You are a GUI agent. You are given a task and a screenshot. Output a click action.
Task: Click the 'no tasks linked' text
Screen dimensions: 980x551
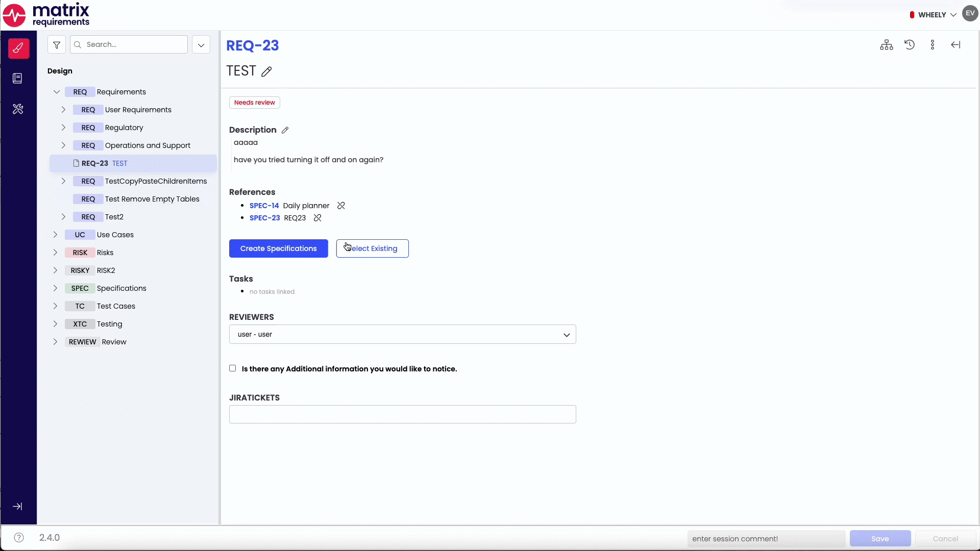272,292
